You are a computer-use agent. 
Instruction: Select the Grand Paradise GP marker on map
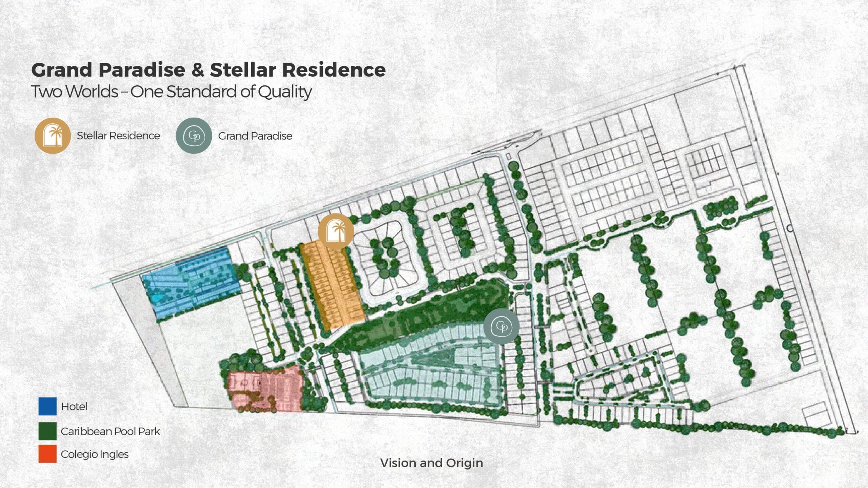tap(501, 326)
